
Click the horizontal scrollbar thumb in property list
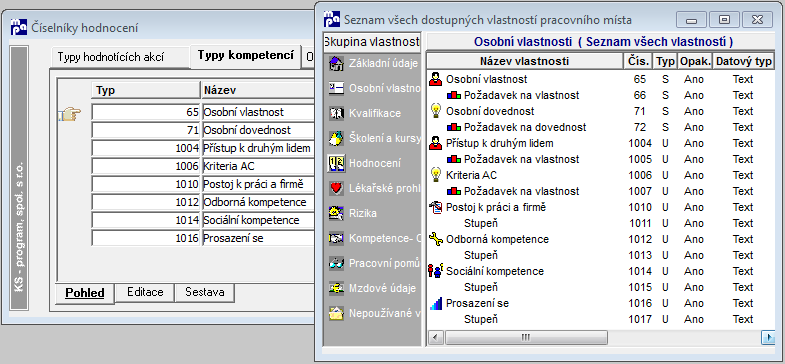coord(526,337)
